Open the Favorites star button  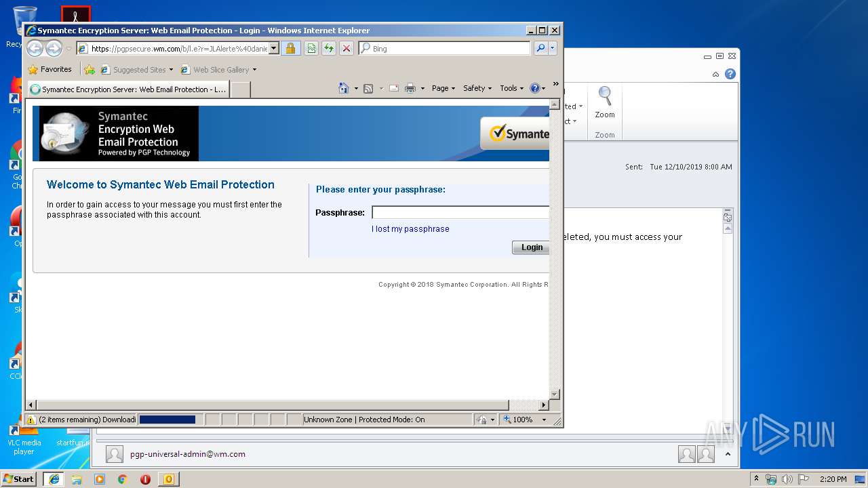coord(33,69)
